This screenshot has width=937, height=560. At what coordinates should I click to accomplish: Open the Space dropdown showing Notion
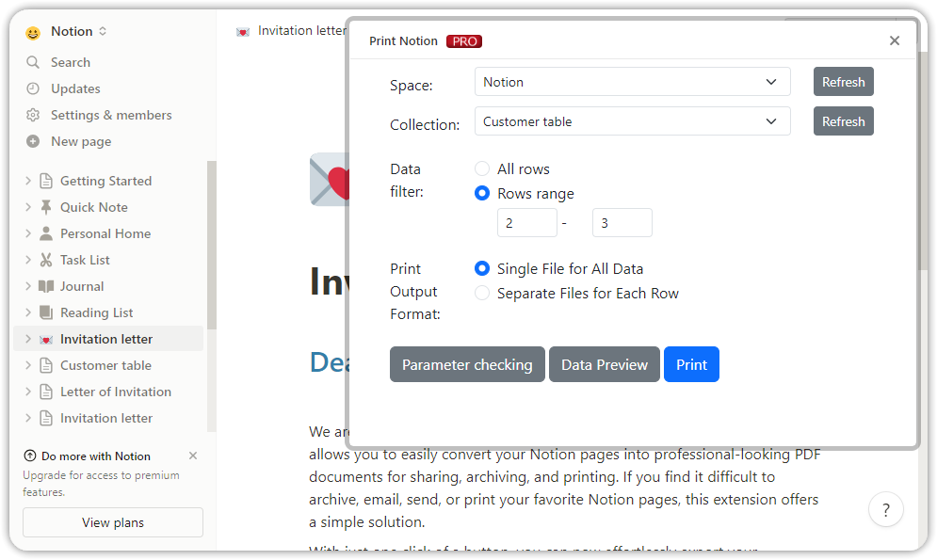point(632,82)
